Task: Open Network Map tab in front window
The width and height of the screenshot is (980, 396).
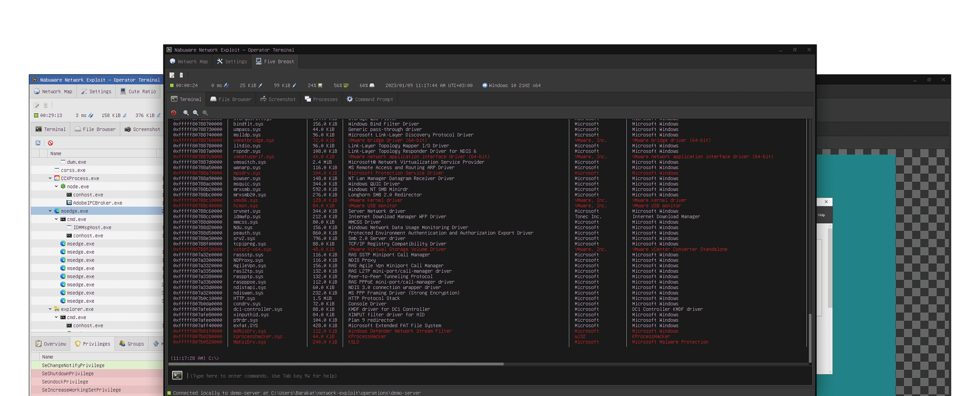Action: click(x=189, y=61)
